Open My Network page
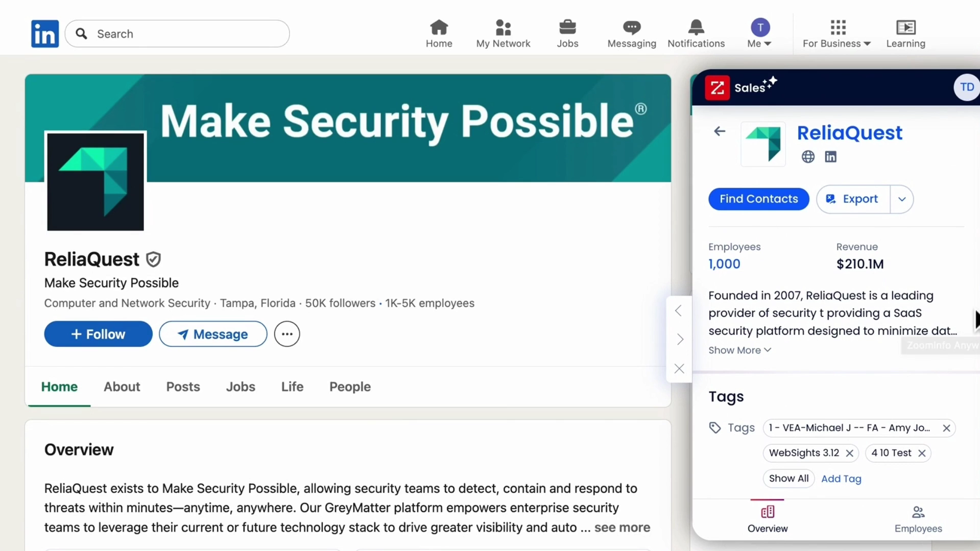Screen dimensions: 980x551 coord(503,34)
